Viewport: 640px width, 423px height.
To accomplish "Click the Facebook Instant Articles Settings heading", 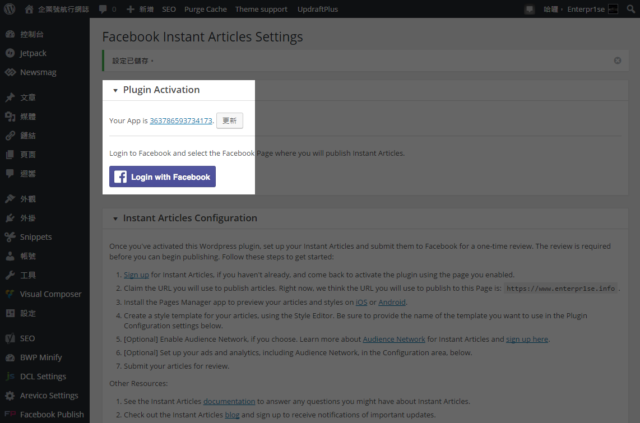I will (x=202, y=37).
